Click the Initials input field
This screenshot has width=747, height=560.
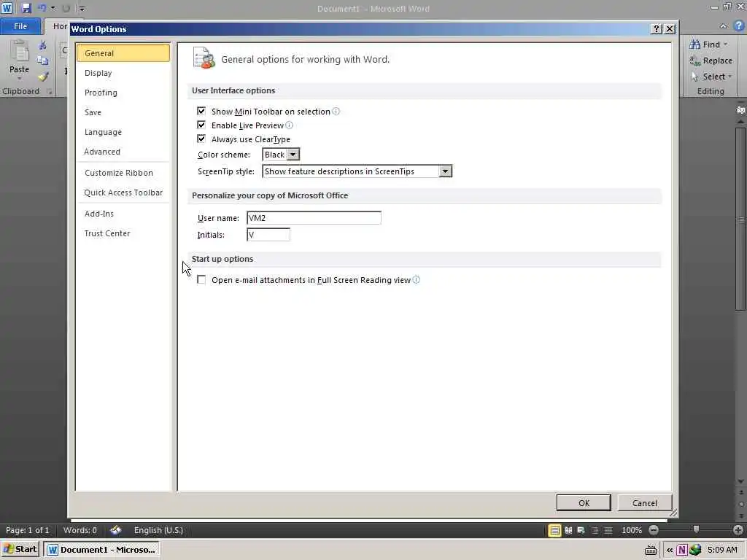coord(268,234)
